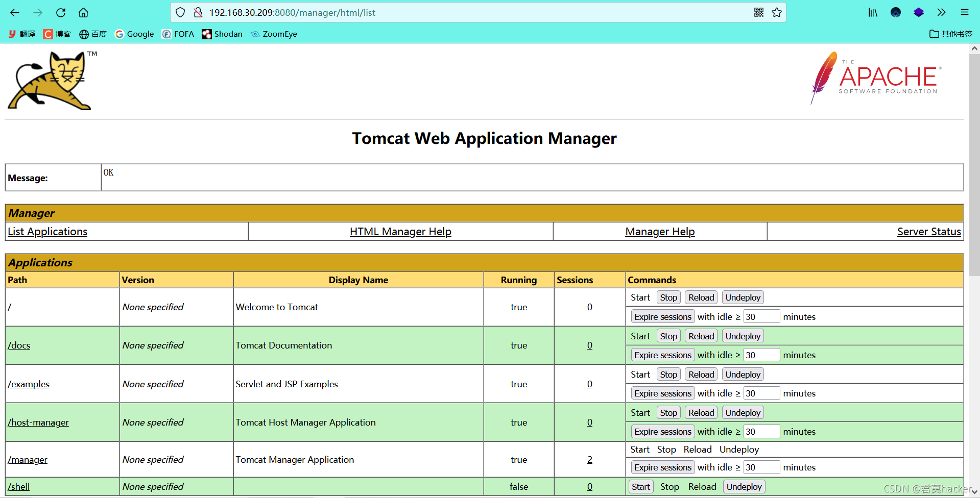Screen dimensions: 980x498
Task: Stop the /docs application
Action: coord(668,336)
